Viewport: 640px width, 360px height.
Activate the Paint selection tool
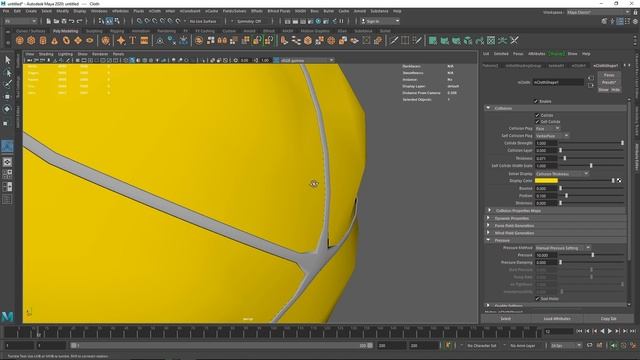(7, 84)
